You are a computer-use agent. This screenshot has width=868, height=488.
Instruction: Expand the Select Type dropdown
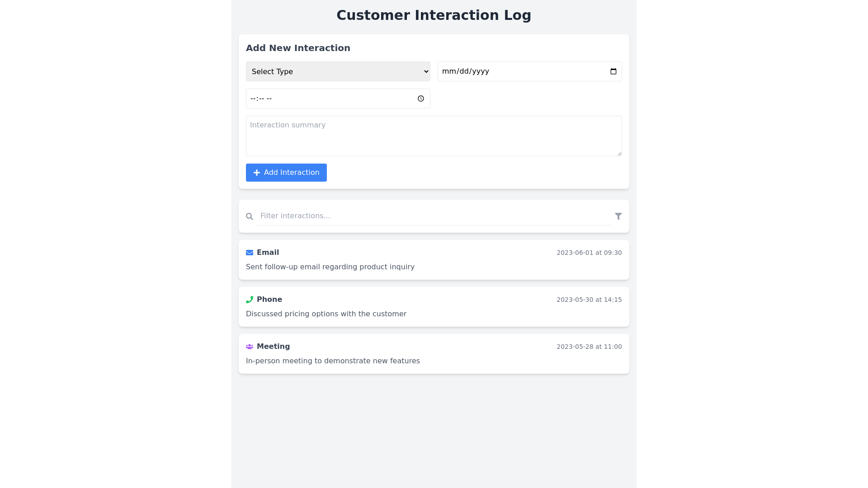(x=338, y=71)
